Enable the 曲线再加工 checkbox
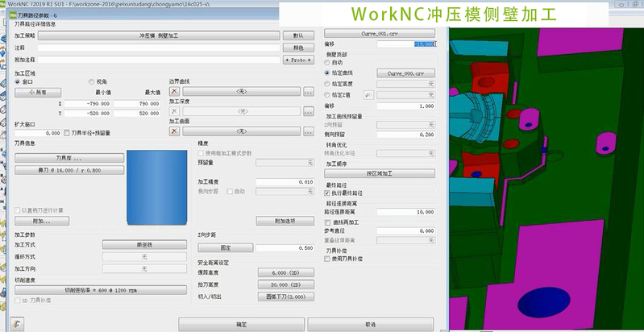 (x=327, y=222)
